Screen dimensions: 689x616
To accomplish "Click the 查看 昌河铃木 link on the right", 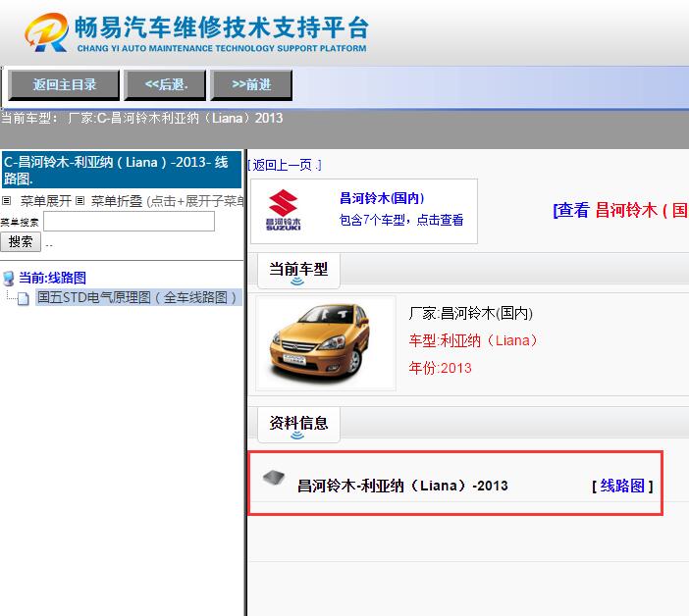I will (620, 210).
